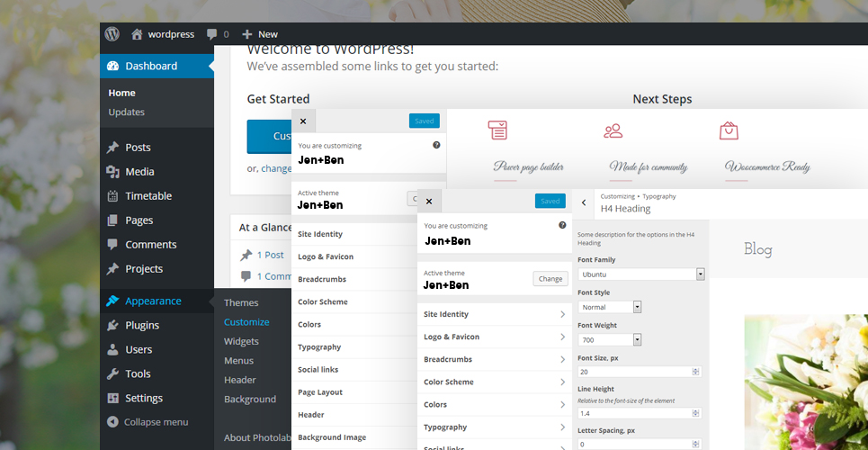Go back from H4 Heading section
868x450 pixels.
tap(584, 202)
